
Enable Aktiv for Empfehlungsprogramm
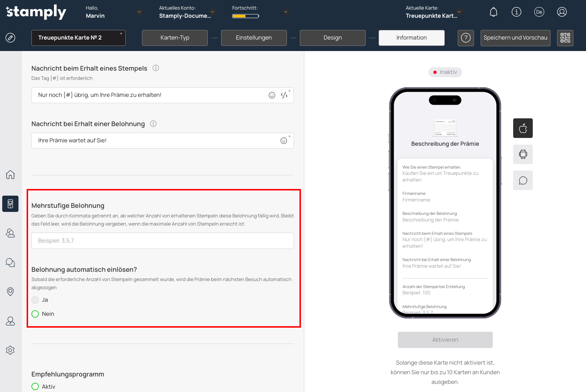click(x=35, y=386)
